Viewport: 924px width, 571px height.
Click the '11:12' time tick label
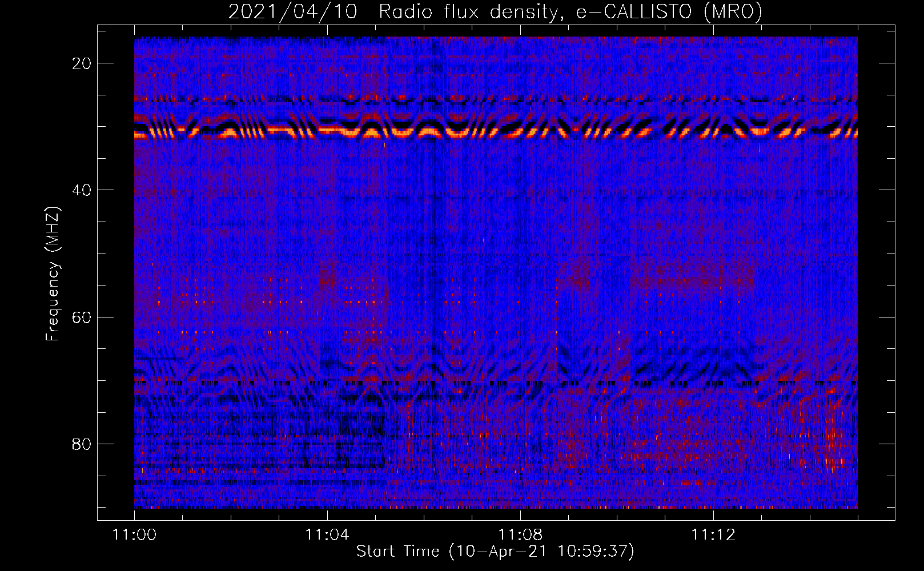713,534
